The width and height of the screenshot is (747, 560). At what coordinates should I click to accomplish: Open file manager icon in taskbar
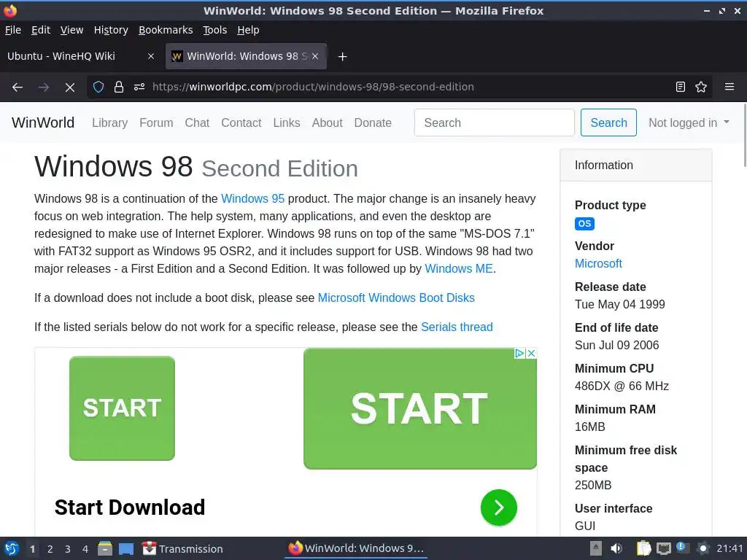pyautogui.click(x=105, y=548)
